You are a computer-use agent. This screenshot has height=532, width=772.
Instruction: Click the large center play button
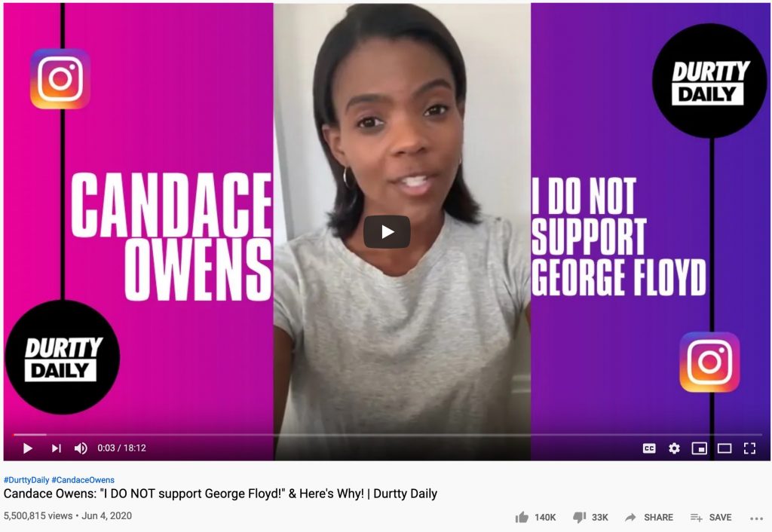(387, 232)
